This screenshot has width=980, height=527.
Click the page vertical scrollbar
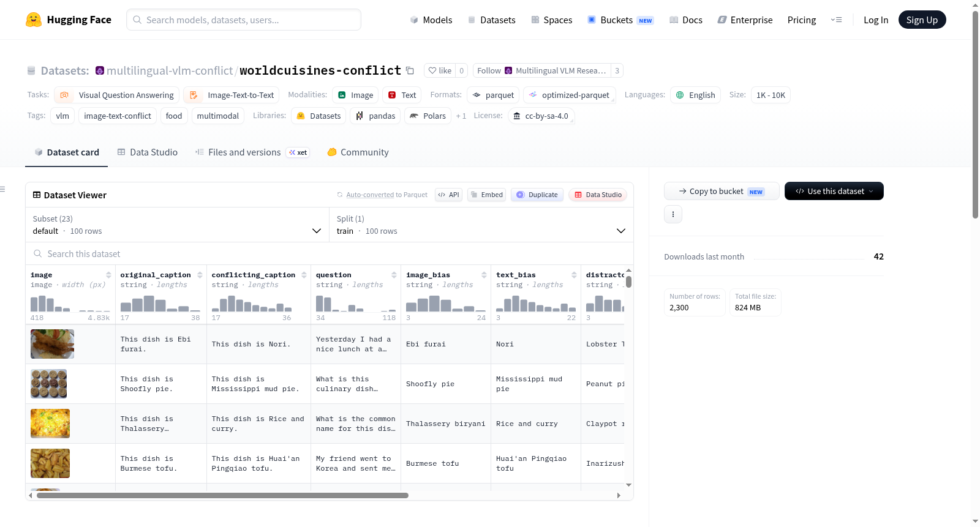tap(975, 114)
